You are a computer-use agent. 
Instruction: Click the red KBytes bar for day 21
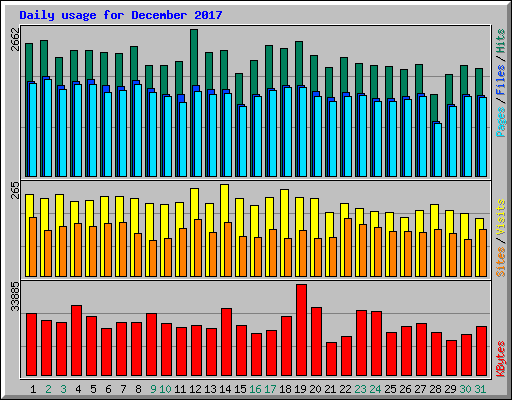tap(331, 359)
